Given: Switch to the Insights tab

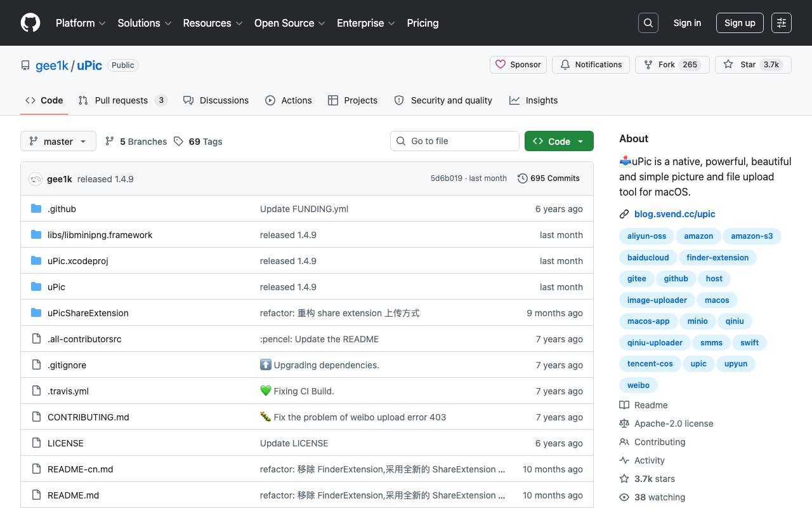Looking at the screenshot, I should coord(534,100).
